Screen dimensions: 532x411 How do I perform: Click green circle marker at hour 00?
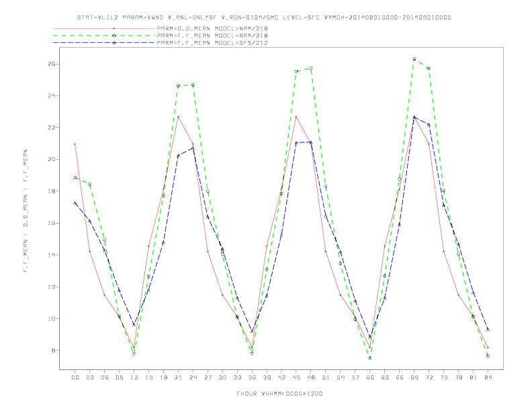(75, 177)
